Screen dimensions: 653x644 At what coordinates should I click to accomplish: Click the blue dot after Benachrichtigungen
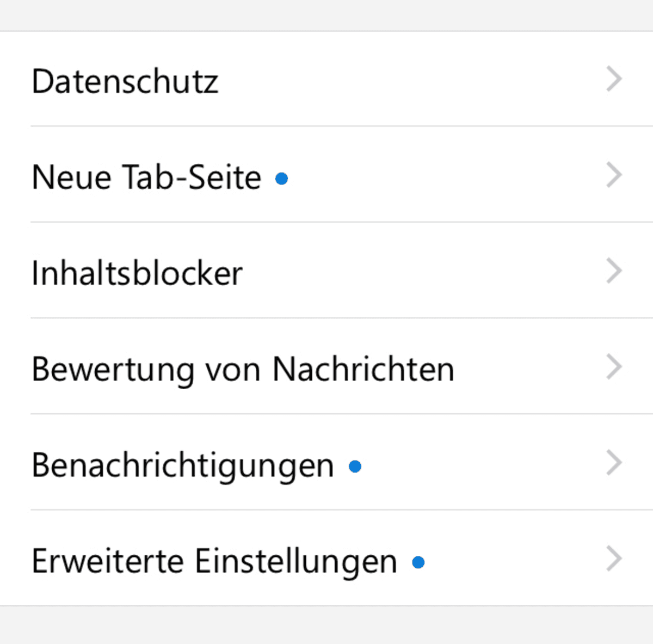(355, 467)
